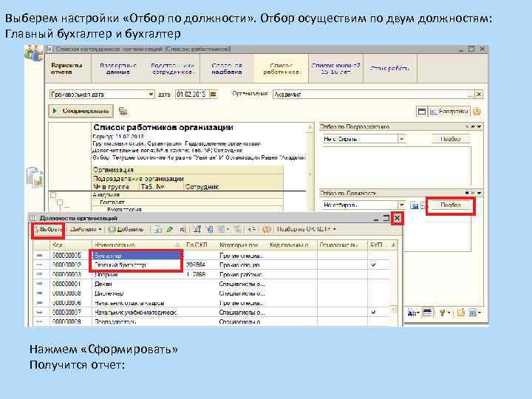
Task: Click Подбор in Отбор по Должности
Action: click(x=450, y=205)
